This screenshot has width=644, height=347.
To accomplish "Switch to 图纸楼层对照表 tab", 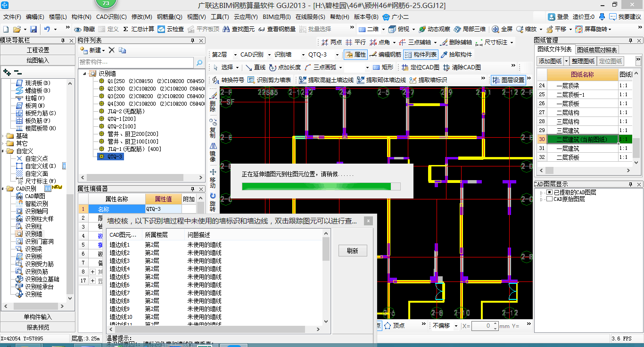I will tap(597, 50).
